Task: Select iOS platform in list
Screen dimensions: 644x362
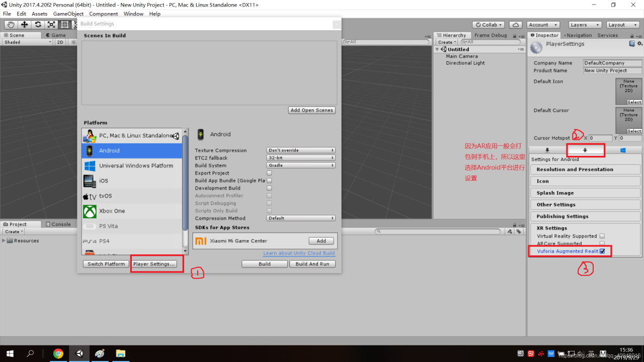Action: coord(131,180)
